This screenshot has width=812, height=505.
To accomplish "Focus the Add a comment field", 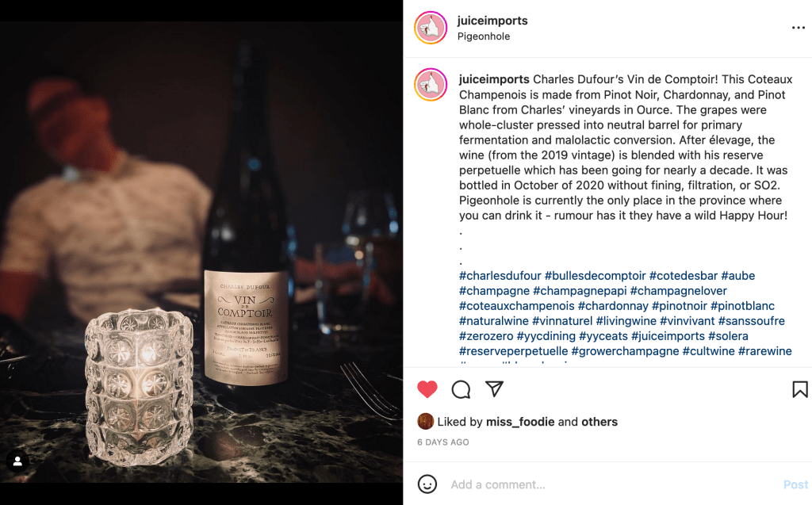I will pyautogui.click(x=611, y=484).
